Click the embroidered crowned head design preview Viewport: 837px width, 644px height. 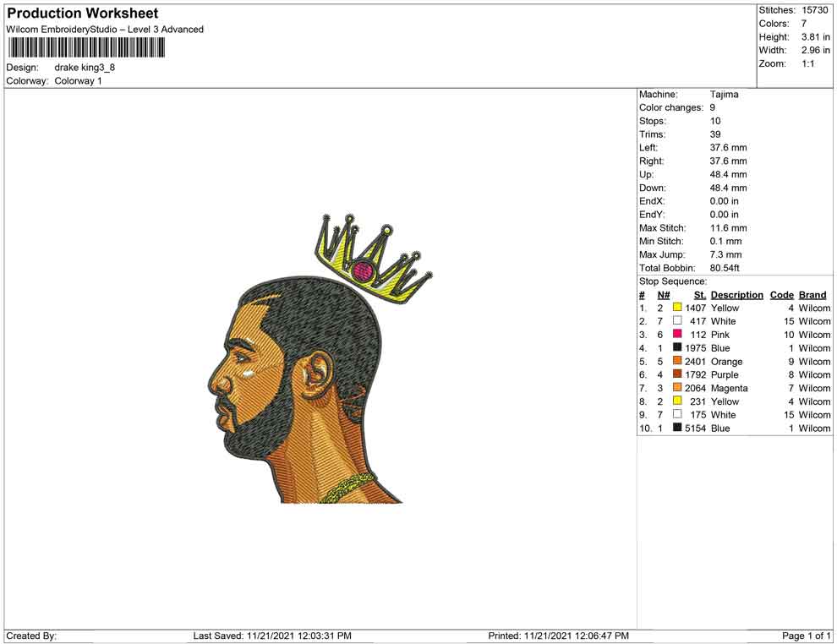[x=320, y=358]
